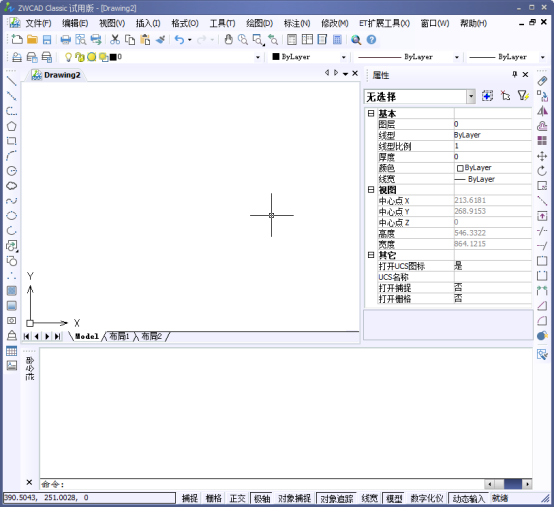Select the Line drawing tool
554x508 pixels.
coord(12,81)
